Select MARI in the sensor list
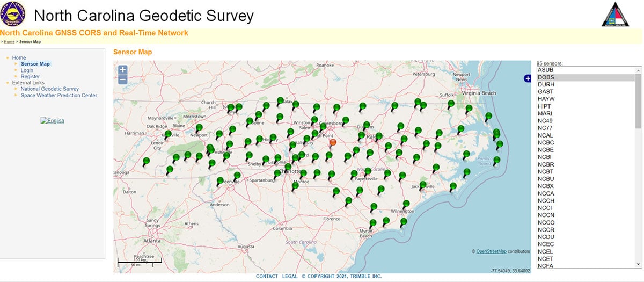The height and width of the screenshot is (282, 644). pyautogui.click(x=586, y=114)
